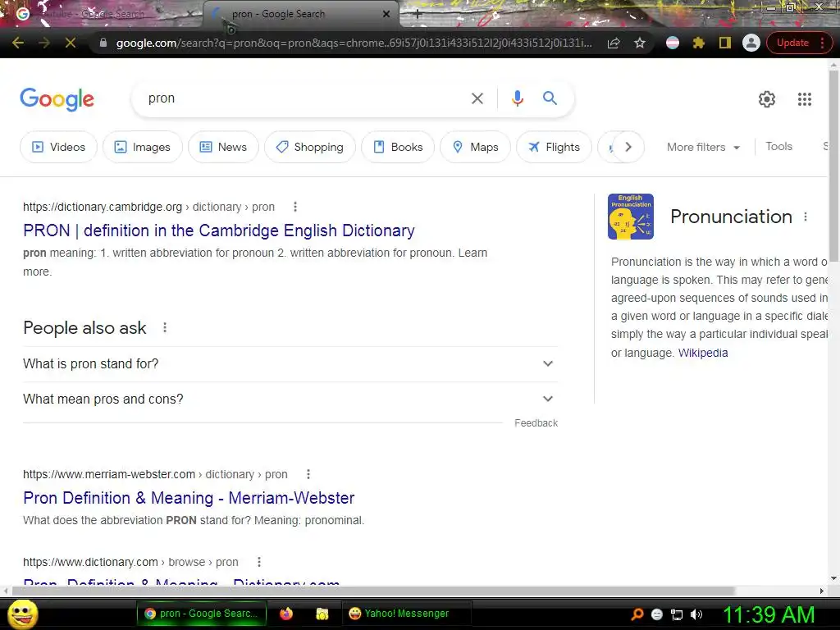Expand 'What mean pros and cons?' question
Image resolution: width=840 pixels, height=630 pixels.
click(x=290, y=399)
